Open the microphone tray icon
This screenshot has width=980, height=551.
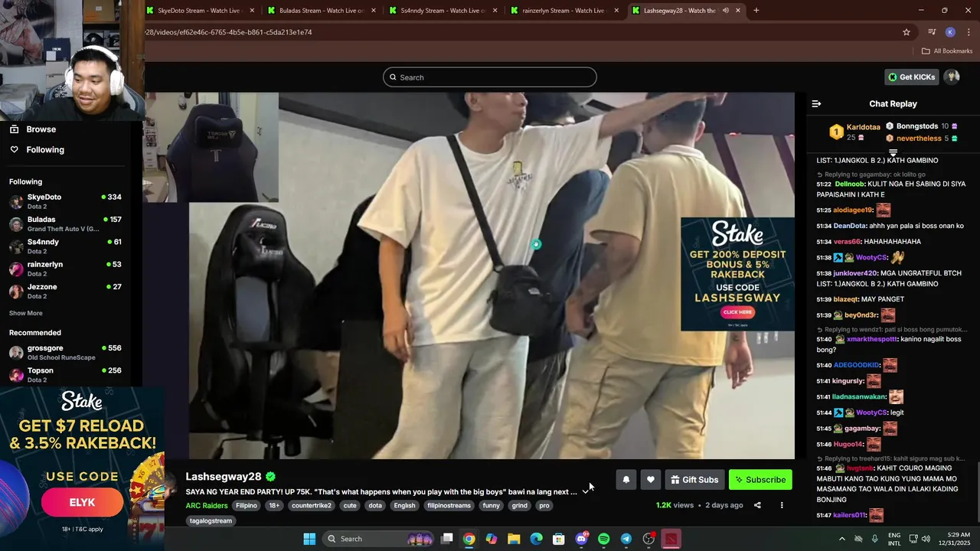click(x=874, y=539)
